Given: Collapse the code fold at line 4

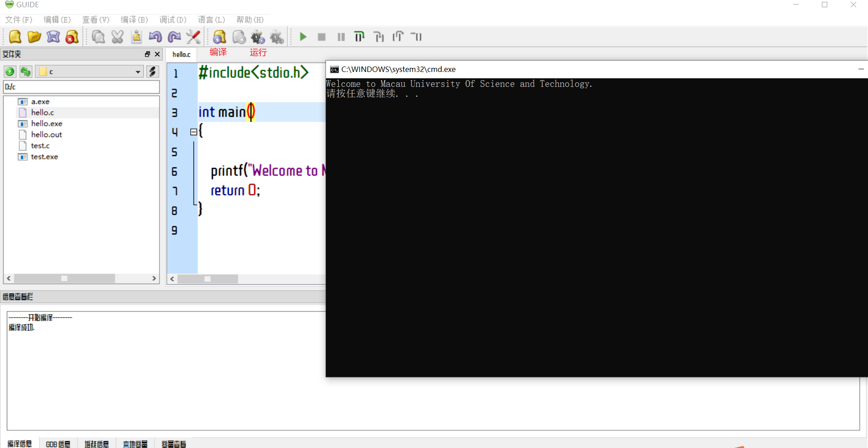Looking at the screenshot, I should (193, 132).
